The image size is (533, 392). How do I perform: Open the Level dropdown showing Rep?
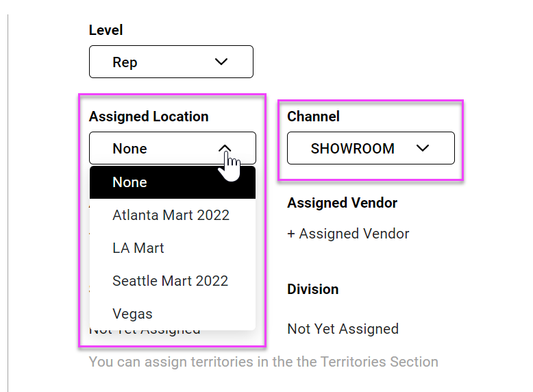[x=171, y=62]
